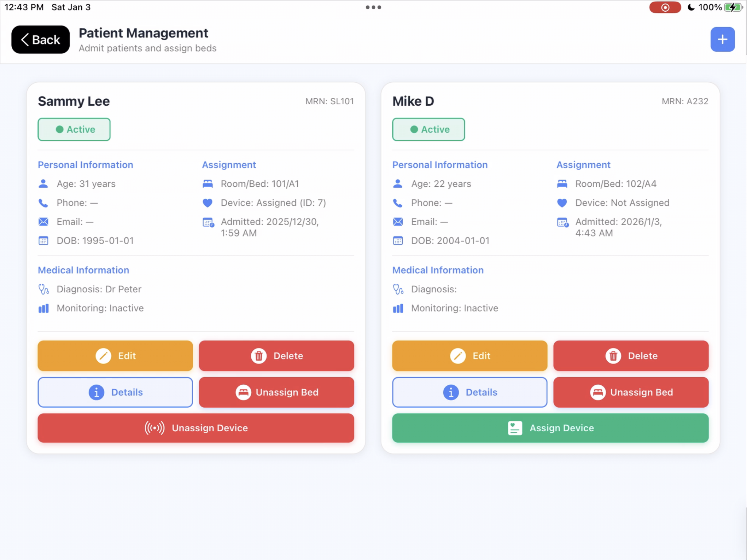The width and height of the screenshot is (747, 560).
Task: Delete patient Sammy Lee
Action: tap(276, 355)
